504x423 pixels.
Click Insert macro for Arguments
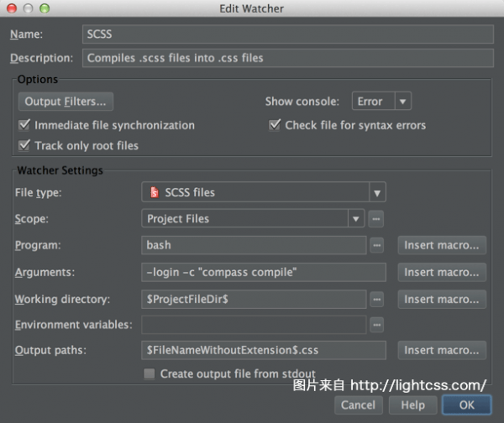[442, 272]
